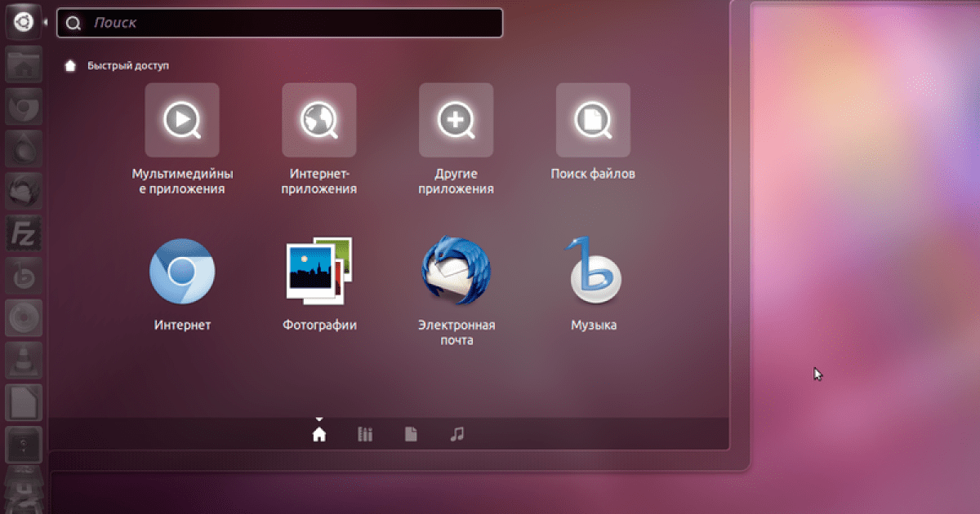This screenshot has width=980, height=514.
Task: Switch to the Music lens tab
Action: pos(457,434)
